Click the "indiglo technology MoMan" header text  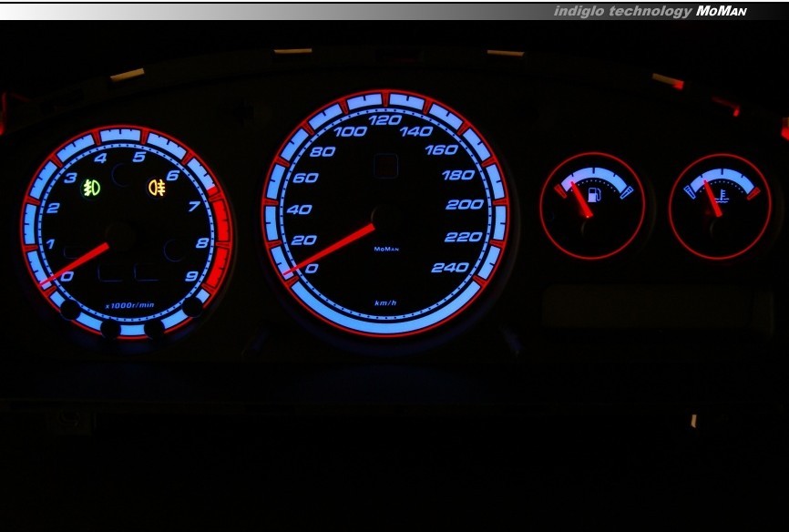pyautogui.click(x=650, y=11)
